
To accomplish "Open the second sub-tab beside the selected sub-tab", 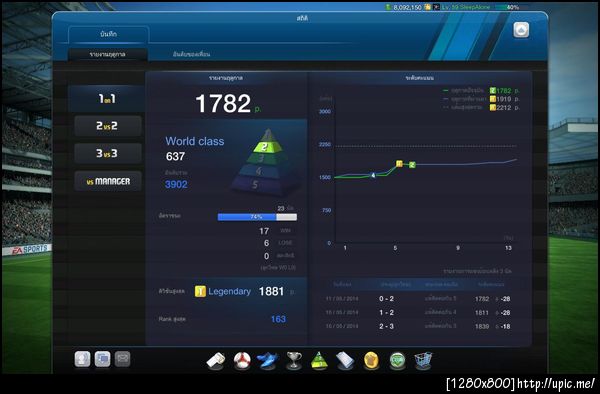I will pyautogui.click(x=191, y=54).
